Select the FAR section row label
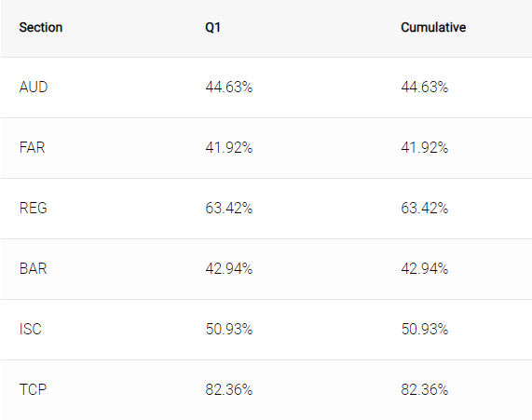Screen dimensions: 532x420 point(33,147)
